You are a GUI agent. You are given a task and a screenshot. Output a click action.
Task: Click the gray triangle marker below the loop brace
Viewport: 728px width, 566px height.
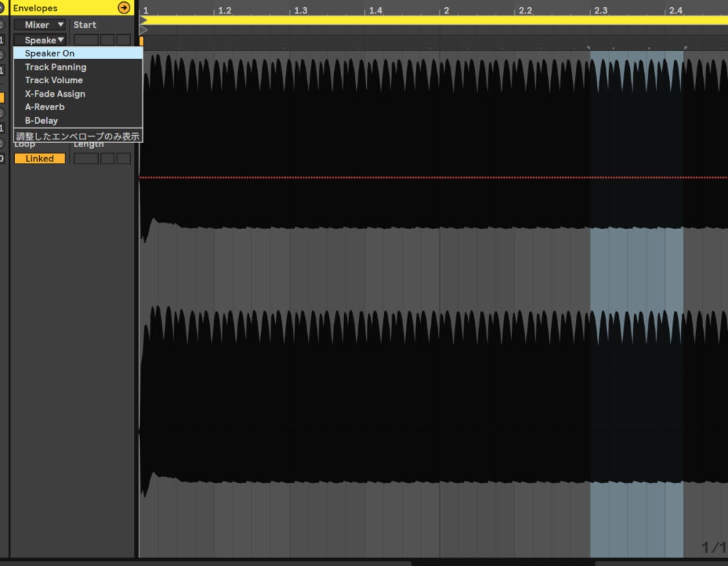coord(144,30)
